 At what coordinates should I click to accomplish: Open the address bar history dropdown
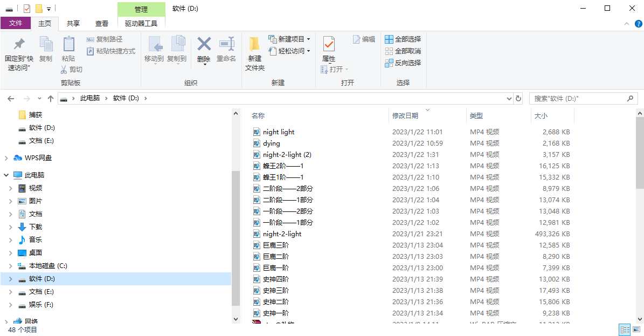(x=509, y=99)
